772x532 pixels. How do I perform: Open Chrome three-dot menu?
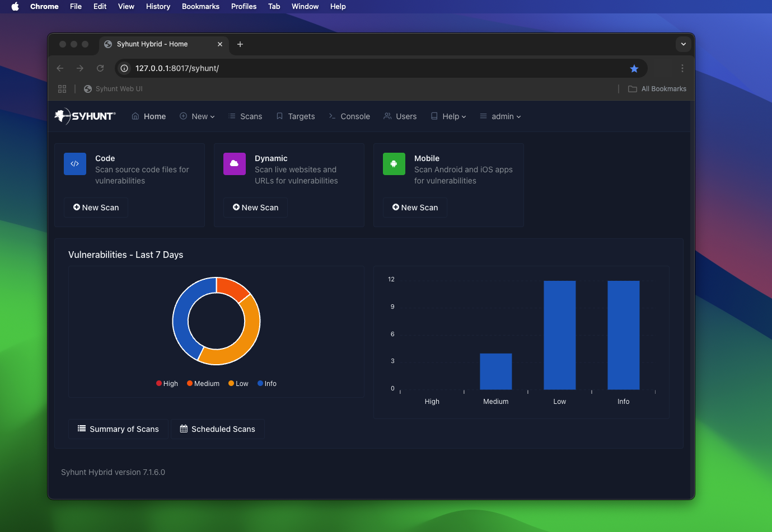pyautogui.click(x=682, y=68)
